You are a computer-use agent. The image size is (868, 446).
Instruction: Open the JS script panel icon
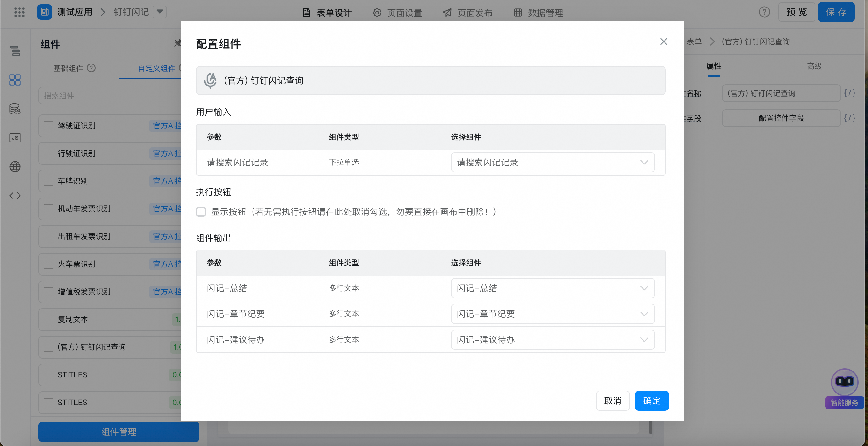click(x=15, y=137)
